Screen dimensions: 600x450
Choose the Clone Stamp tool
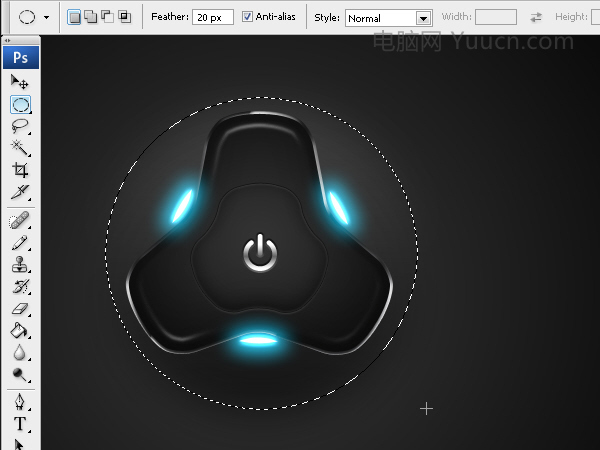(20, 264)
